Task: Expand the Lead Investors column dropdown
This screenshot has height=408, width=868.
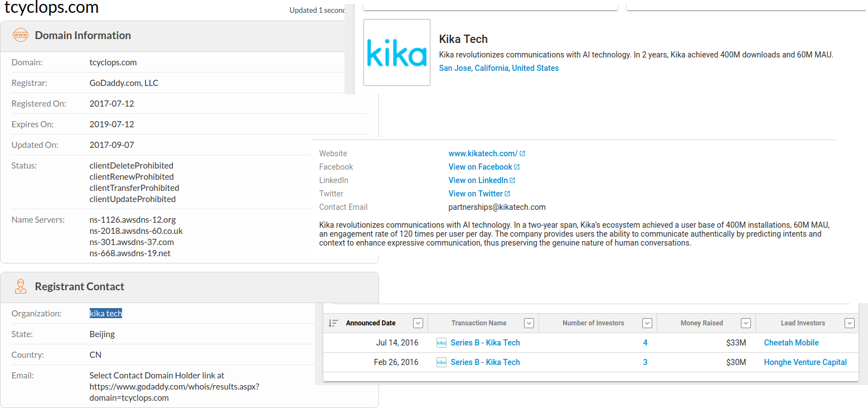Action: click(x=850, y=323)
